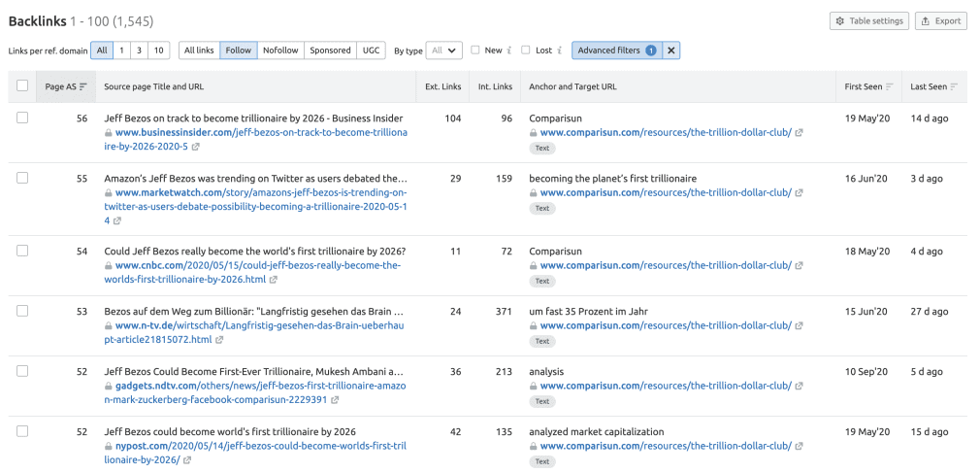Open target URL in Business Insider row
This screenshot has width=980, height=473.
[666, 133]
